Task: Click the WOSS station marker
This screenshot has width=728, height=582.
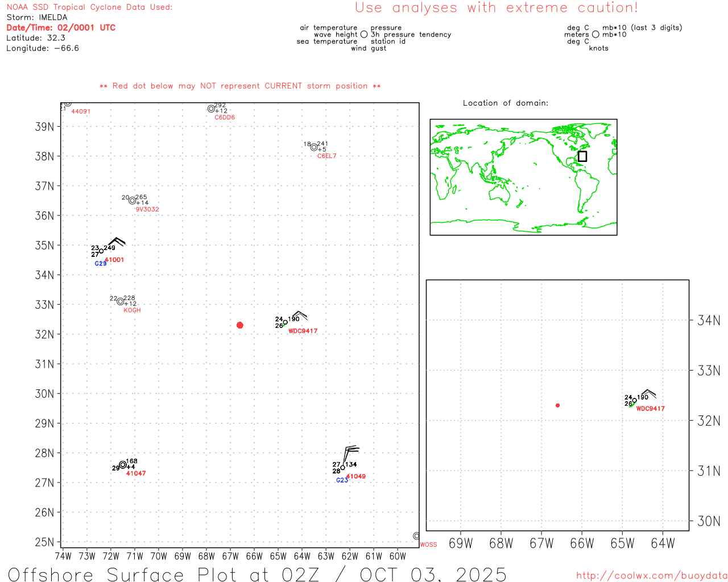Action: click(416, 536)
